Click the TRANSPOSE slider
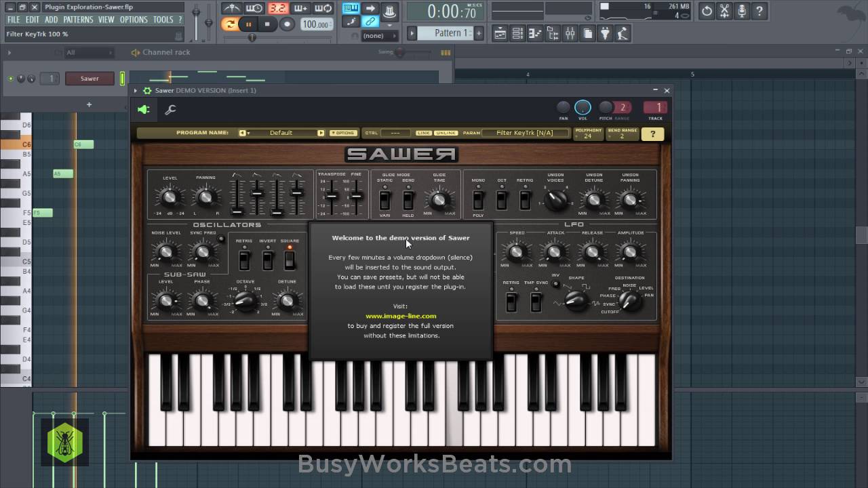The height and width of the screenshot is (488, 868). [332, 197]
